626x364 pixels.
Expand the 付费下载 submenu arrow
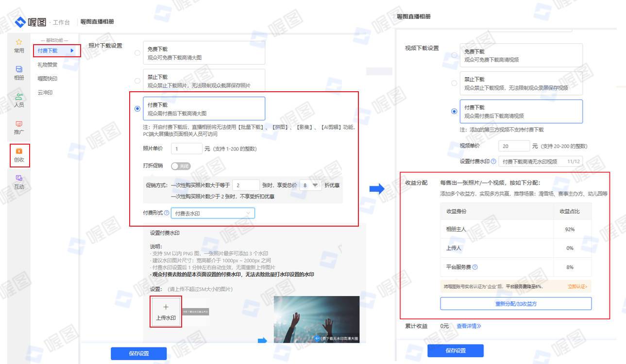tap(72, 50)
